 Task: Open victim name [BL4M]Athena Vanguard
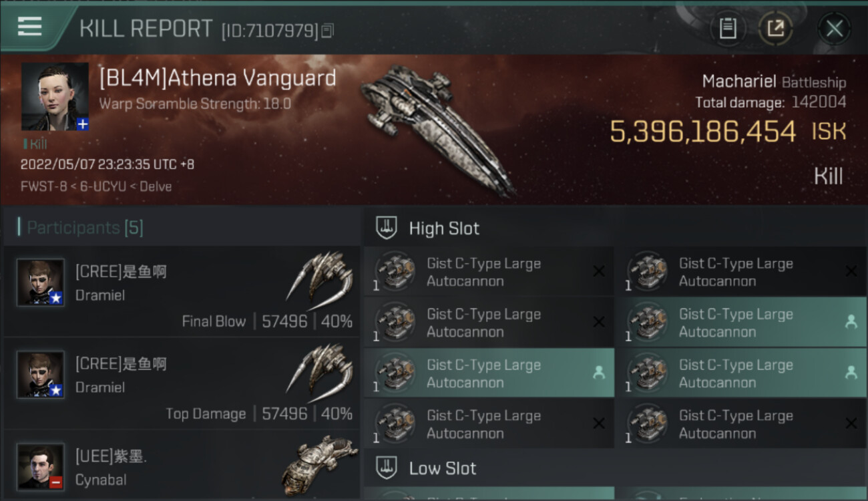point(217,78)
